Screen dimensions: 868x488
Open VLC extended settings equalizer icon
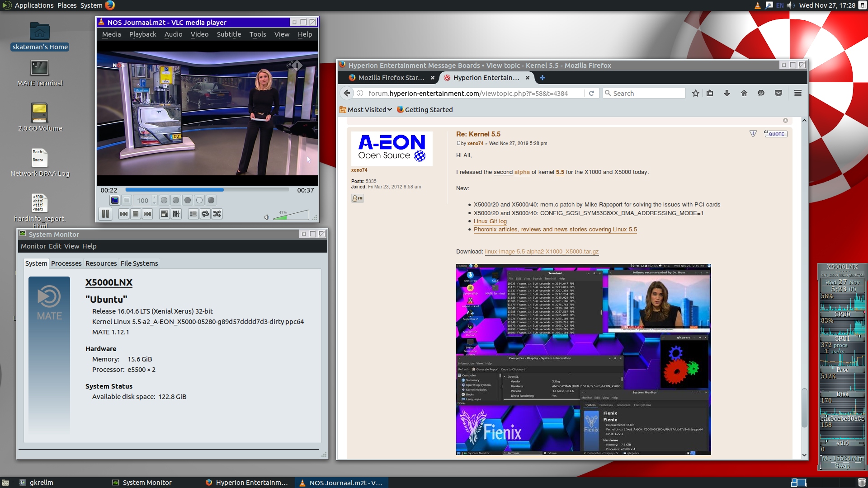coord(176,214)
